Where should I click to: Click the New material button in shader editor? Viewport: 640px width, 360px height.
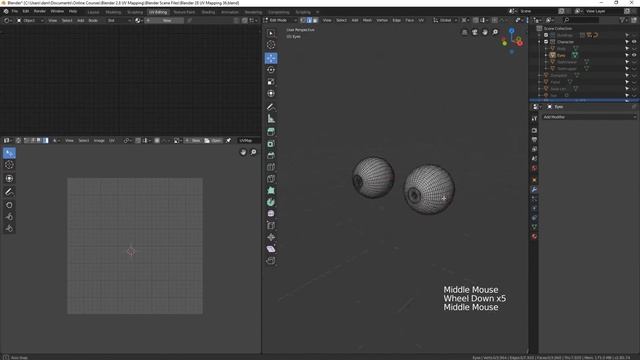click(164, 20)
